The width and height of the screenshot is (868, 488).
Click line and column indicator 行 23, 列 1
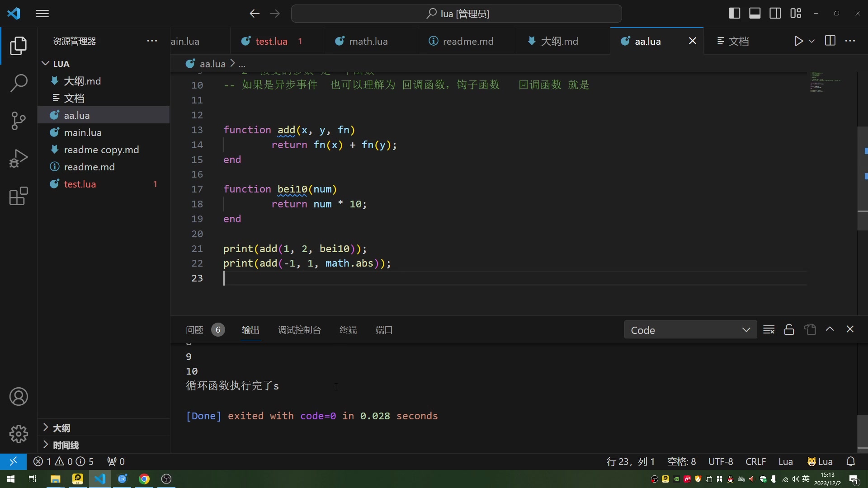(x=631, y=461)
